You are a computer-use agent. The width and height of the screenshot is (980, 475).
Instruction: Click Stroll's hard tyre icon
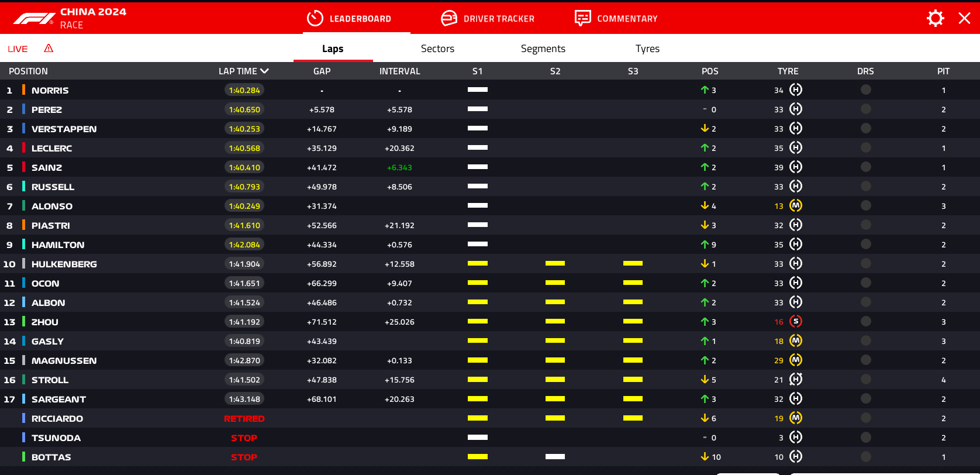(796, 379)
